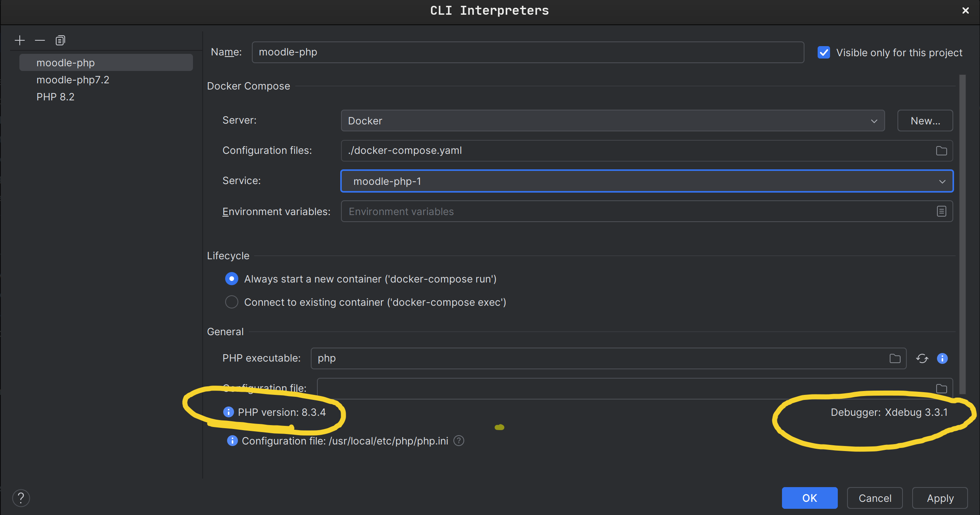Image resolution: width=980 pixels, height=515 pixels.
Task: Show phpinfo via blue info icon
Action: pyautogui.click(x=942, y=358)
